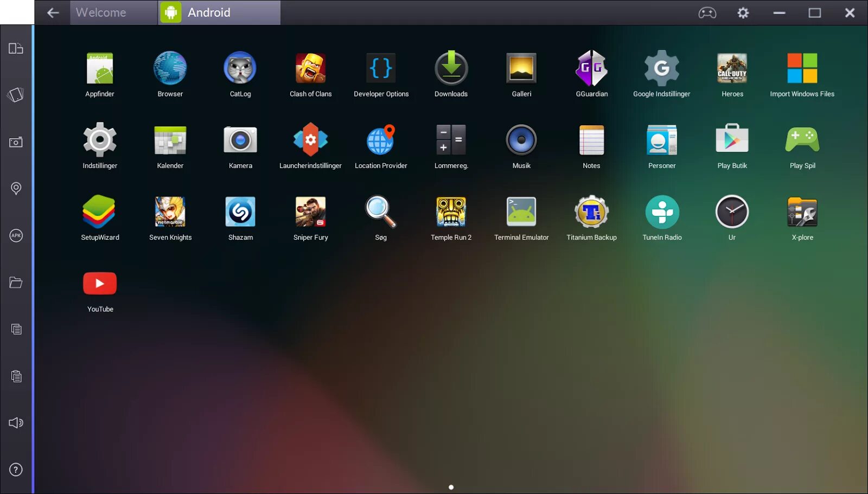Launch Call of Duty Heroes
Screen dimensions: 868x494
[732, 68]
